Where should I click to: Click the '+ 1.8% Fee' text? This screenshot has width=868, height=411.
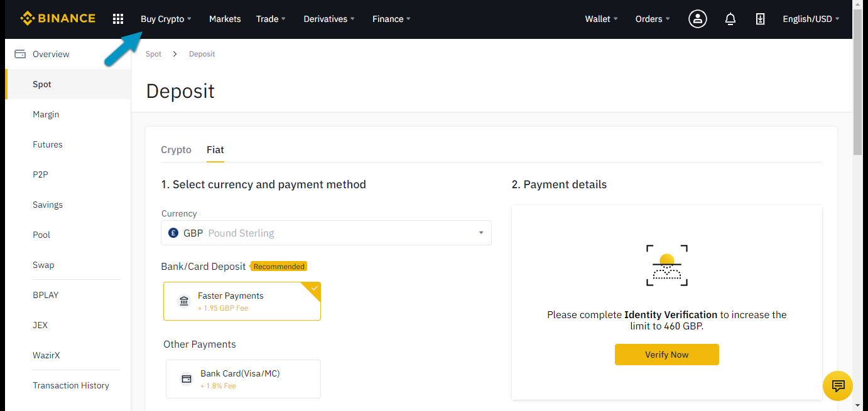218,386
